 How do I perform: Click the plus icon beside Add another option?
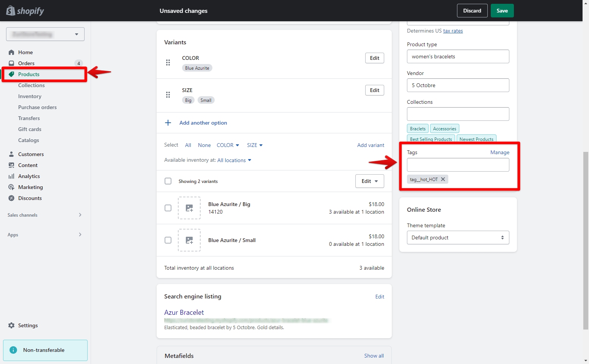click(x=168, y=123)
